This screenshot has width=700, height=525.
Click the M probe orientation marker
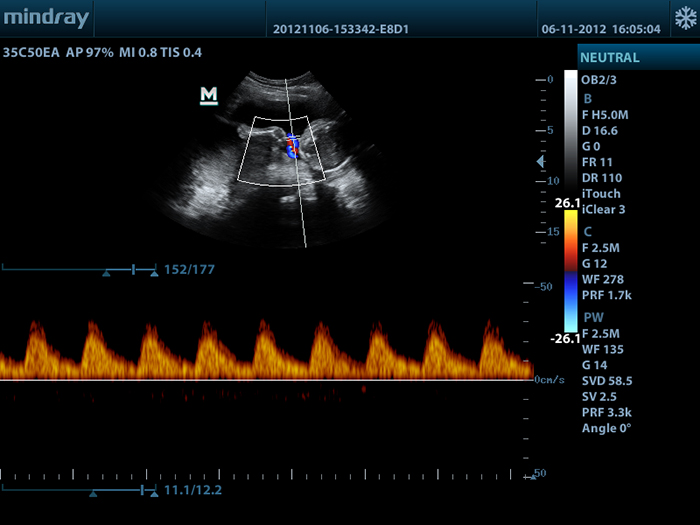click(208, 96)
